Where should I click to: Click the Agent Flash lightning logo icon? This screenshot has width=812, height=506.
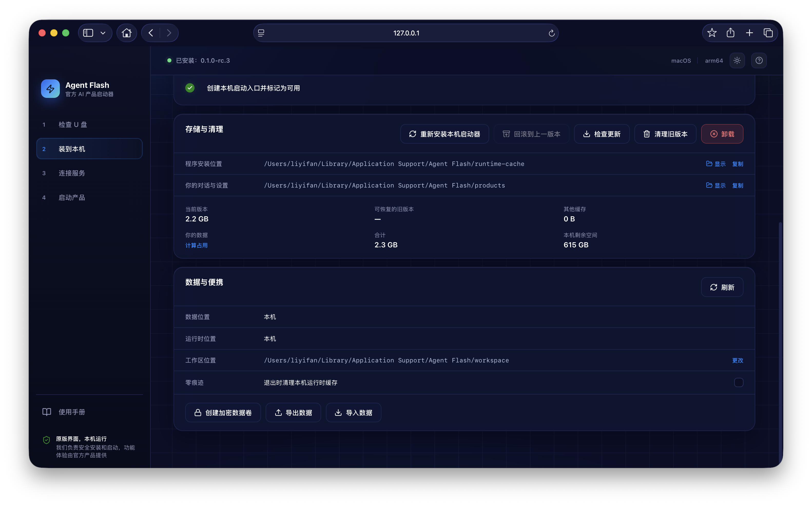tap(50, 89)
